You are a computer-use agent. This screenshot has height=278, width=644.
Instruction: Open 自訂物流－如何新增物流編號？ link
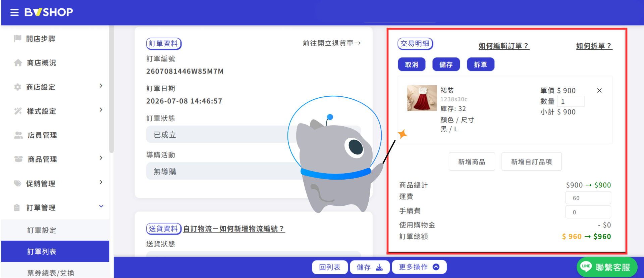234,229
